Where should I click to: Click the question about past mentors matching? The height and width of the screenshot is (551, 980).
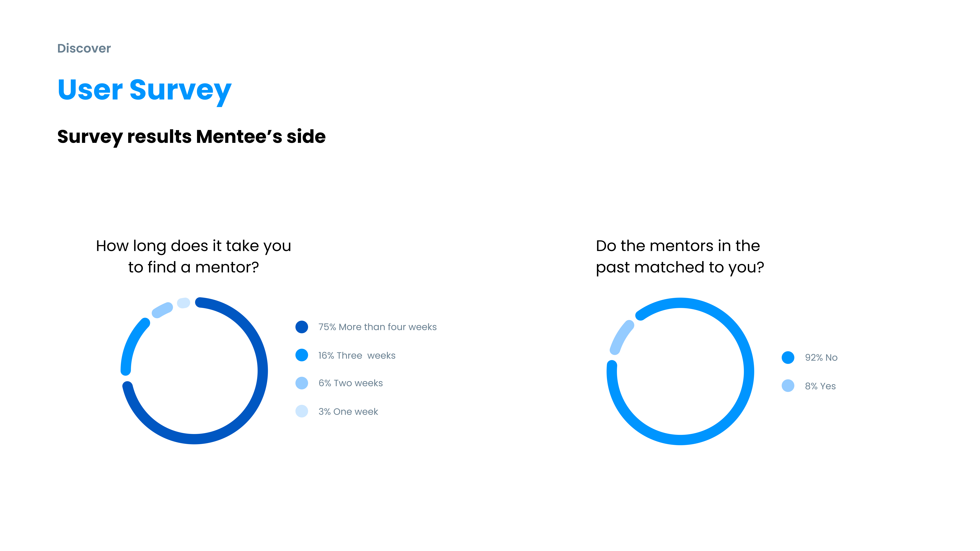680,256
